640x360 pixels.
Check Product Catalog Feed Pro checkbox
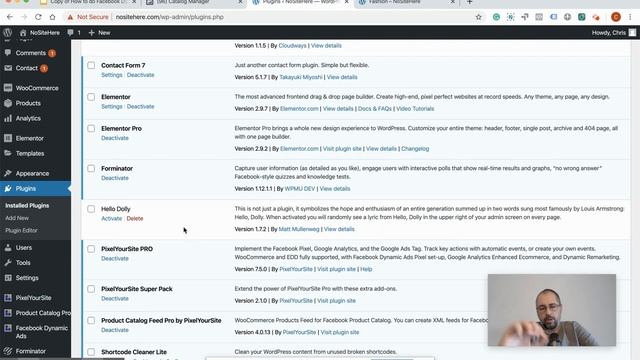(x=91, y=320)
